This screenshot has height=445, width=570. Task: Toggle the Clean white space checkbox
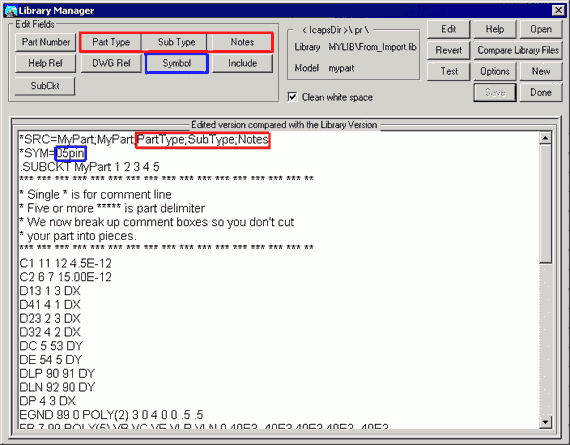[292, 97]
